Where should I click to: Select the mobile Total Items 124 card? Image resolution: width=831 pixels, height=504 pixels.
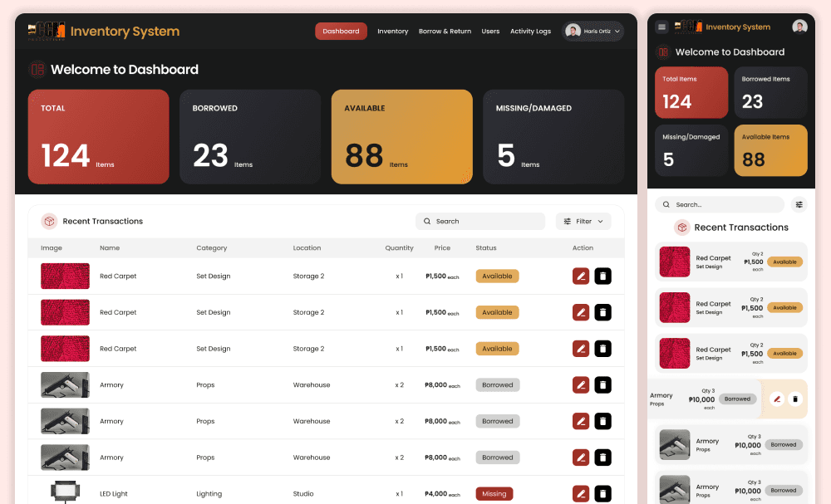[691, 93]
